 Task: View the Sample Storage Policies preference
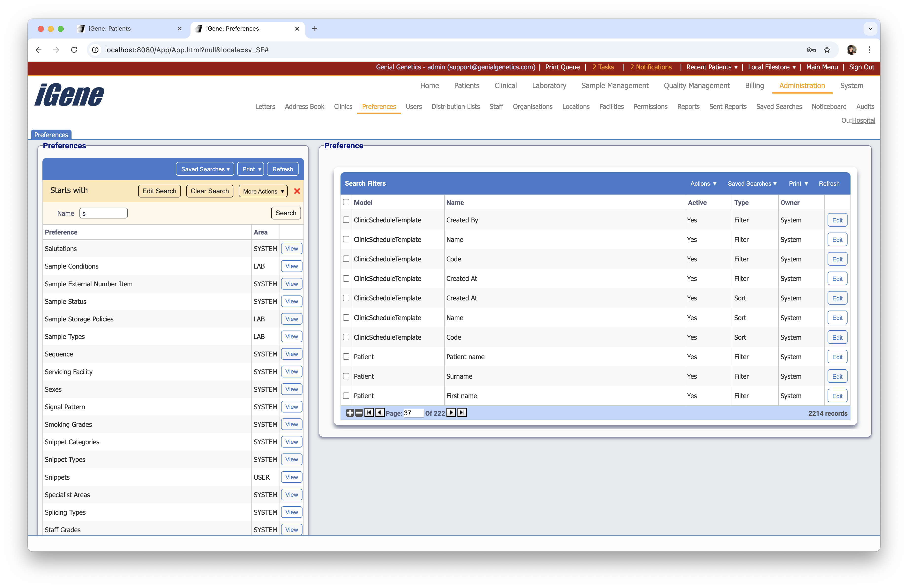coord(291,319)
